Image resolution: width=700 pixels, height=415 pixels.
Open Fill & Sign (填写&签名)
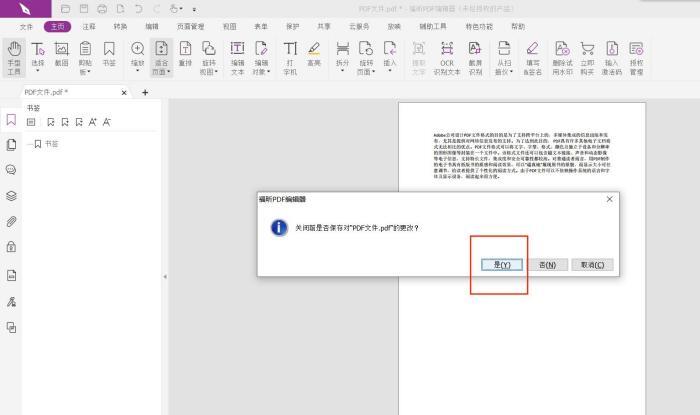pos(532,58)
